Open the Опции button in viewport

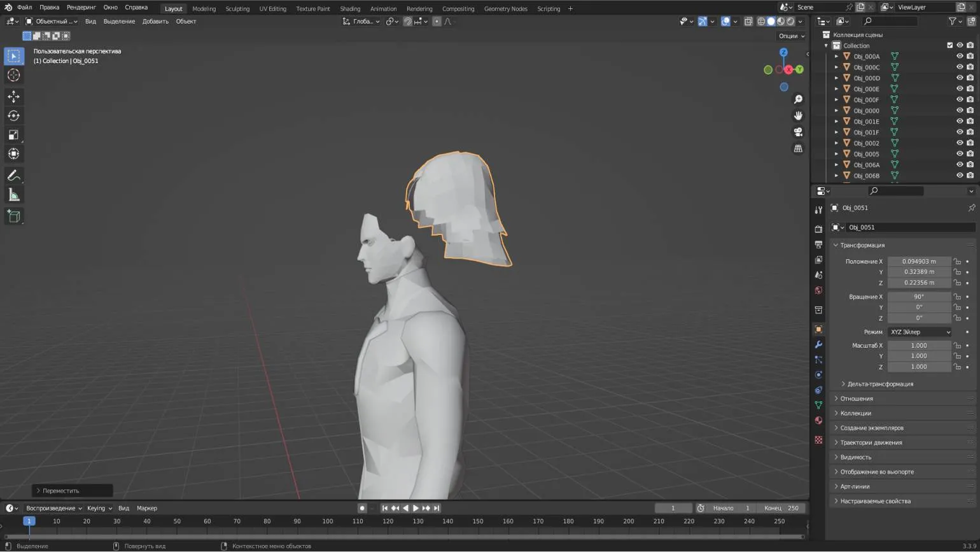pos(791,36)
